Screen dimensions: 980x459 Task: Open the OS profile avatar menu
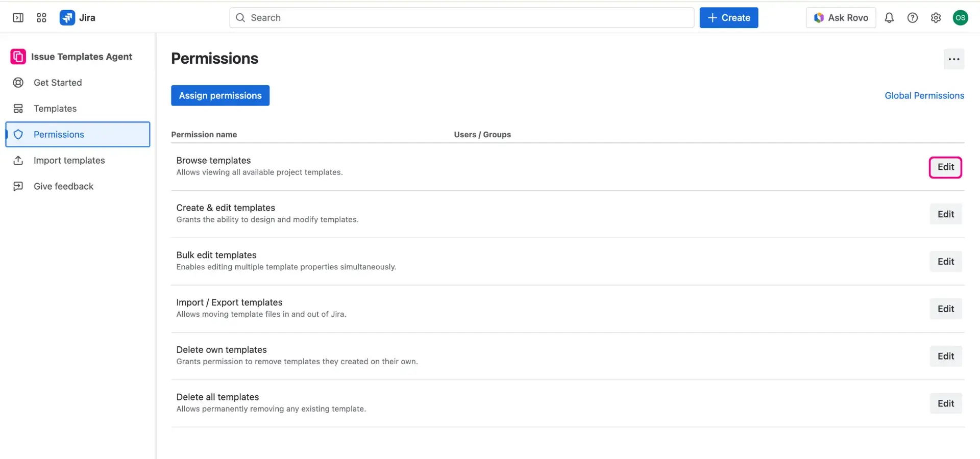961,17
